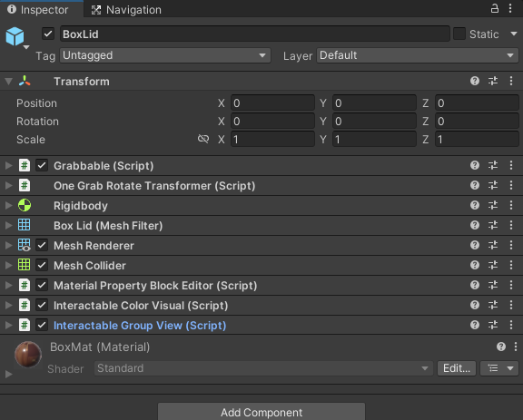Open Material Property Block Editor help icon
523x420 pixels.
[475, 286]
